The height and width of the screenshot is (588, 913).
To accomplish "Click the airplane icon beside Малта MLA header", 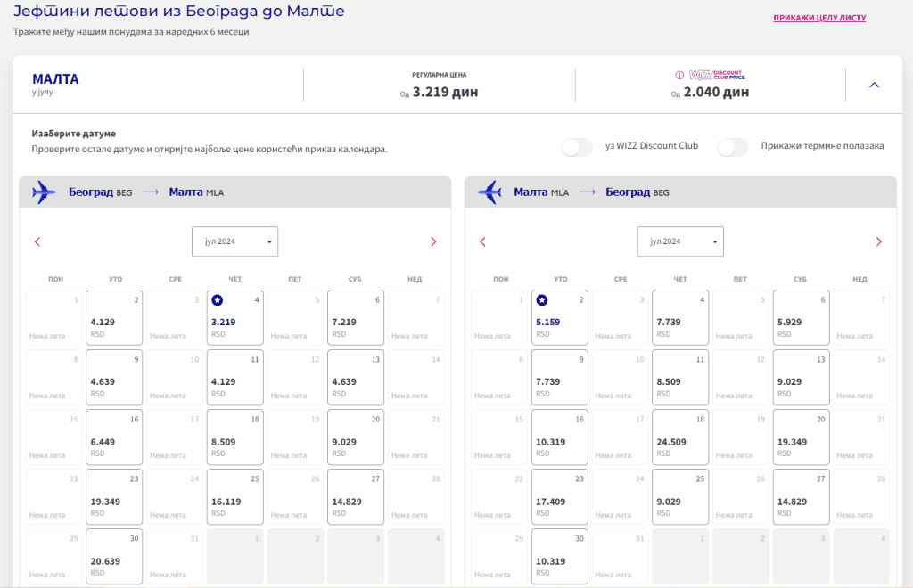I will 489,192.
